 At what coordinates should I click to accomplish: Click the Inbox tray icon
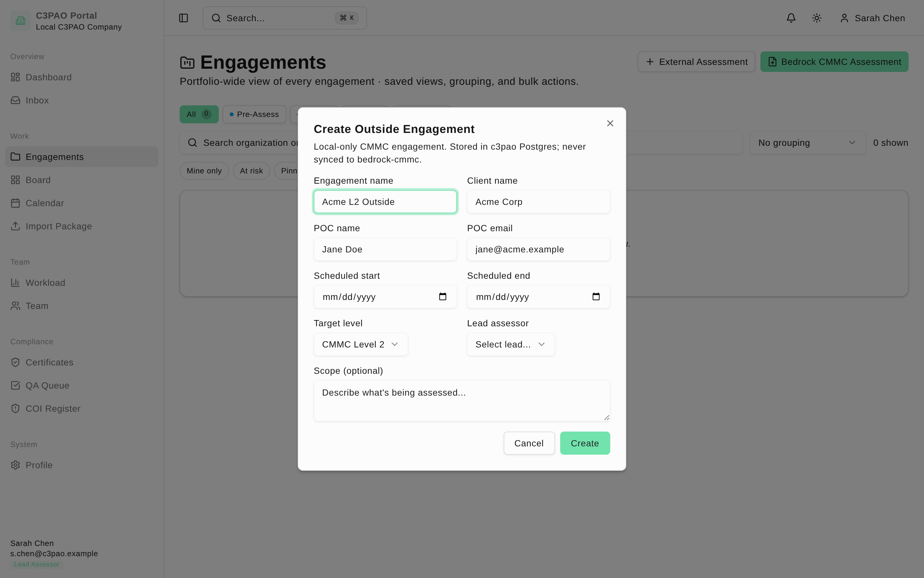pyautogui.click(x=15, y=100)
